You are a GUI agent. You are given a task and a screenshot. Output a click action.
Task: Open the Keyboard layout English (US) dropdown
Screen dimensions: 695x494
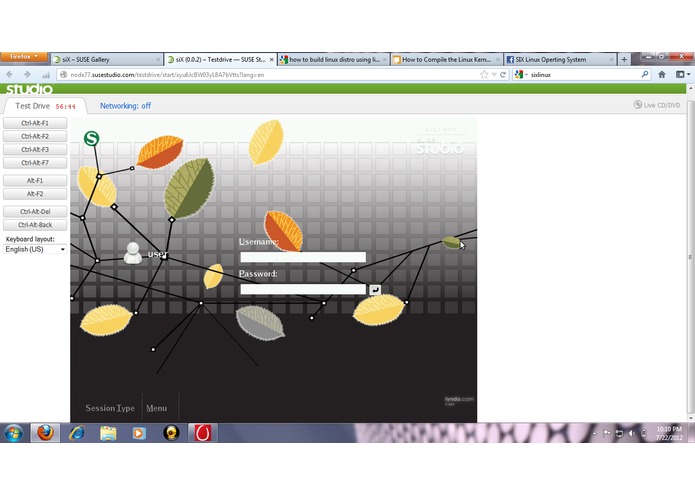pyautogui.click(x=35, y=249)
